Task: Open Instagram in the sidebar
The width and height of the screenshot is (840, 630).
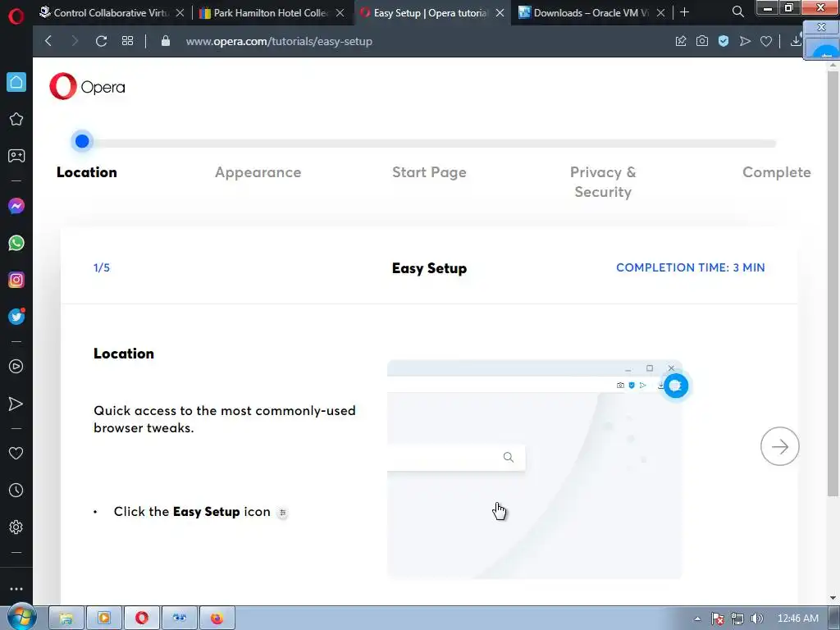Action: (x=16, y=280)
